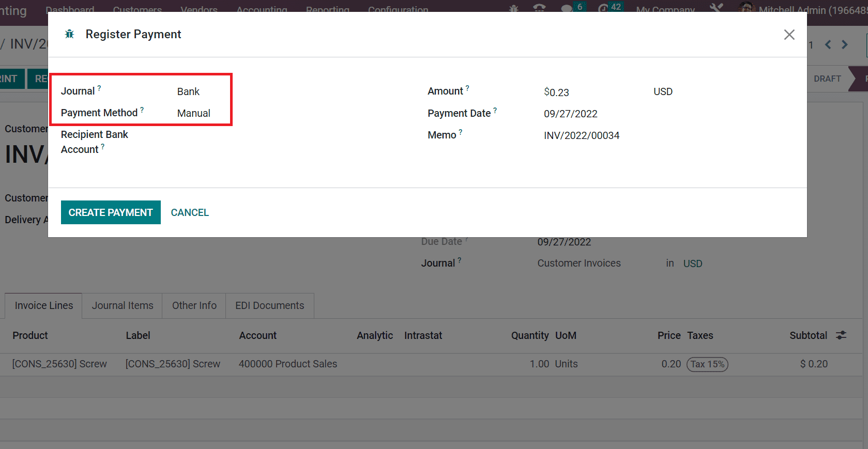Go to previous record arrow

(x=828, y=45)
